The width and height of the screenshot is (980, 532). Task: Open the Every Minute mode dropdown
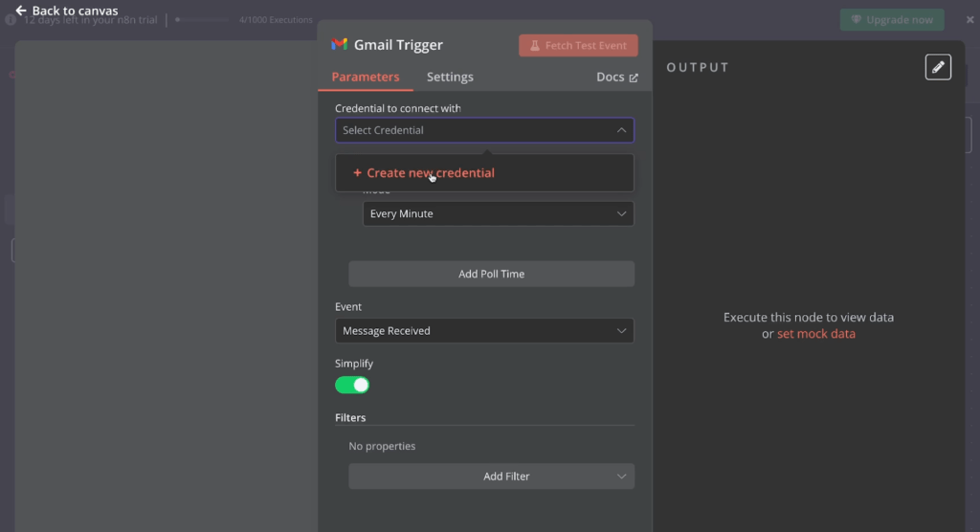coord(498,214)
